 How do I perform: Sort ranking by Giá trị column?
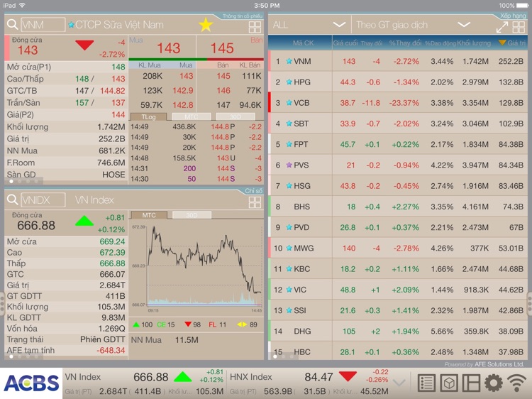512,43
